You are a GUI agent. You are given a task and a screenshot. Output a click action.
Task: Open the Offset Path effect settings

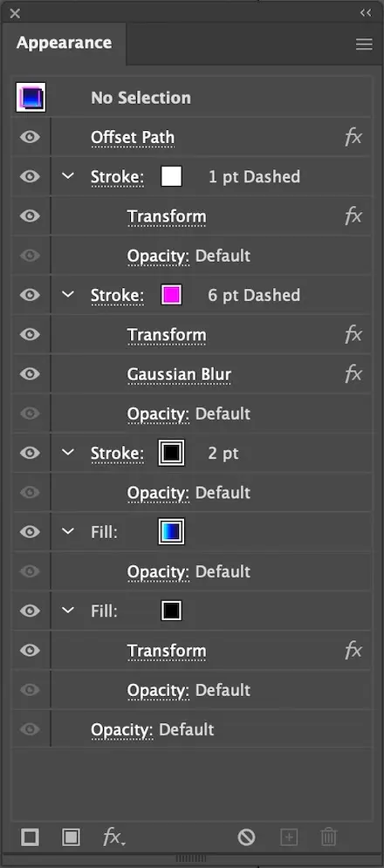(133, 137)
